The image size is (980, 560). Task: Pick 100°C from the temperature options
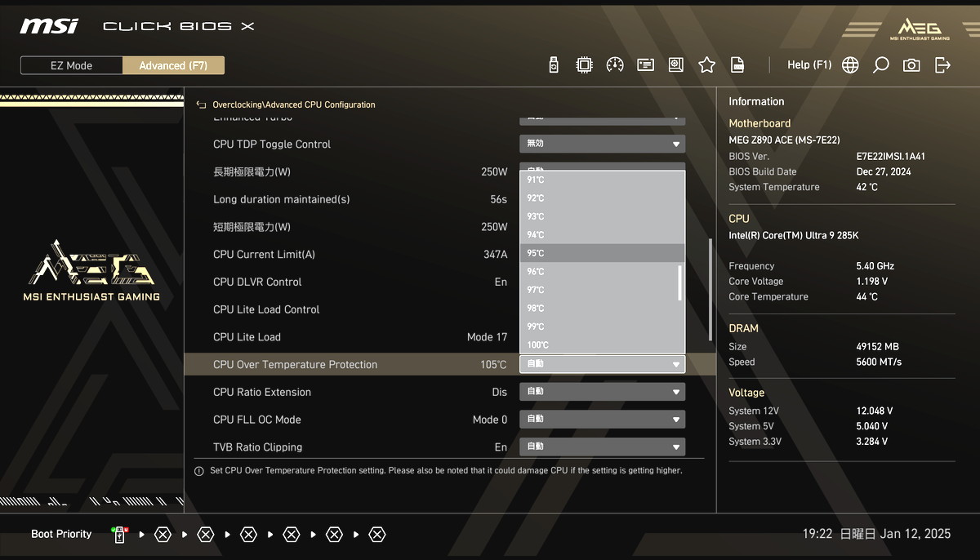point(602,344)
